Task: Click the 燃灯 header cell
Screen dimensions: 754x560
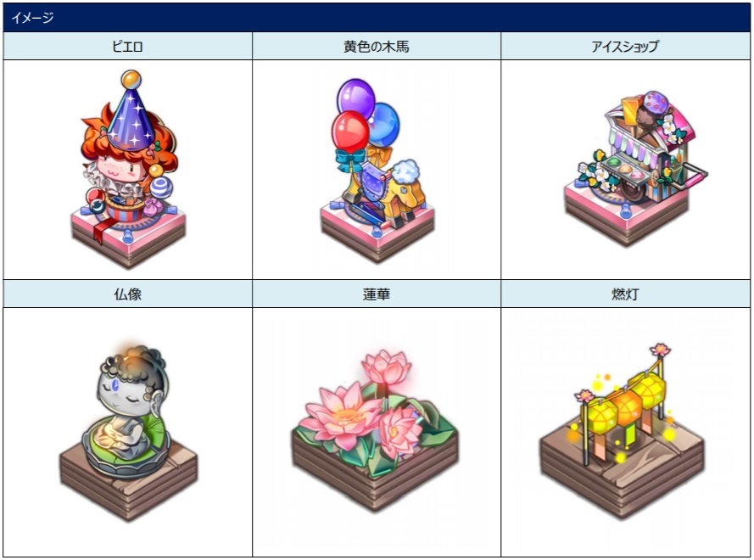Action: click(x=625, y=294)
